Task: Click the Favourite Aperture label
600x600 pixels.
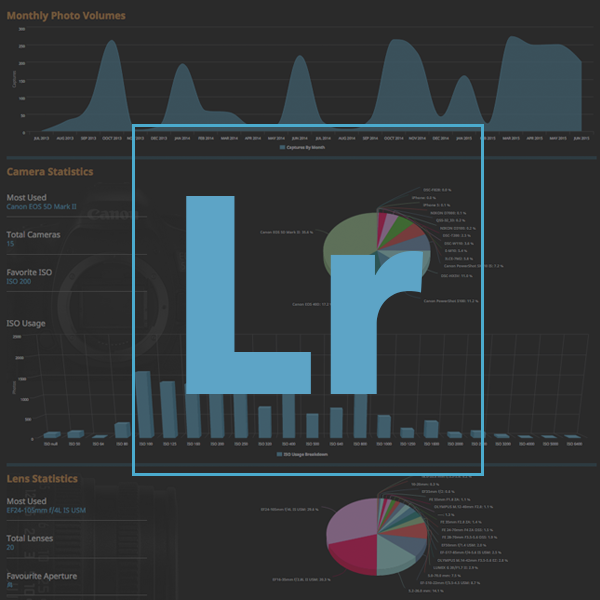Action: point(42,576)
